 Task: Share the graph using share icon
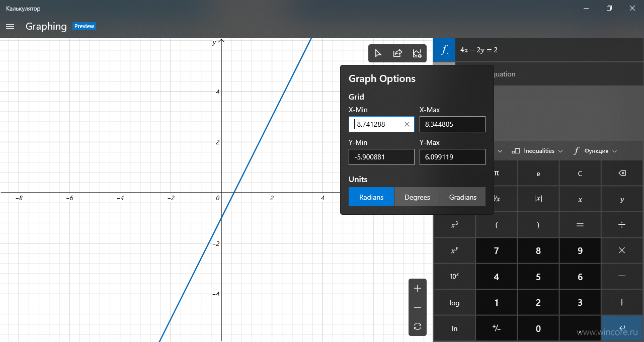pyautogui.click(x=397, y=53)
